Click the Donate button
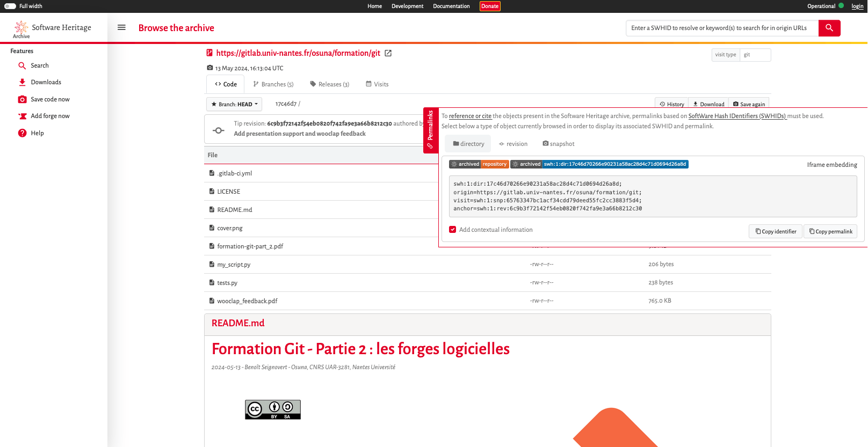868x447 pixels. [x=490, y=6]
